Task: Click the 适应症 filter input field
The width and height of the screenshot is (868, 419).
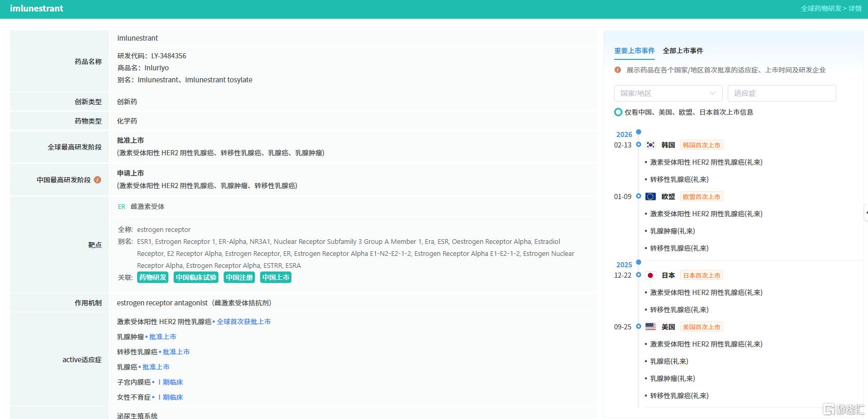Action: [x=781, y=93]
